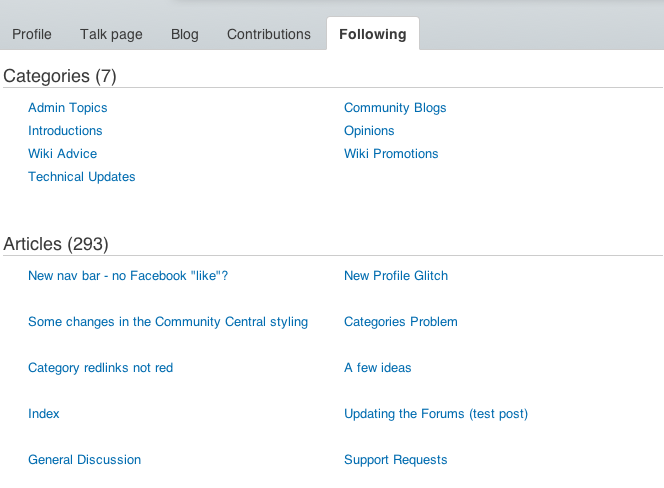Open the Admin Topics category link

(x=68, y=108)
